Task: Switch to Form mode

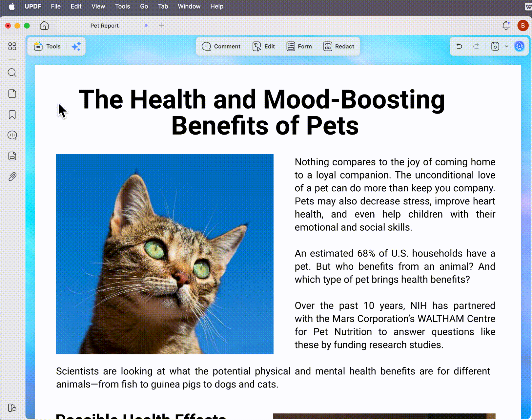Action: pyautogui.click(x=299, y=47)
